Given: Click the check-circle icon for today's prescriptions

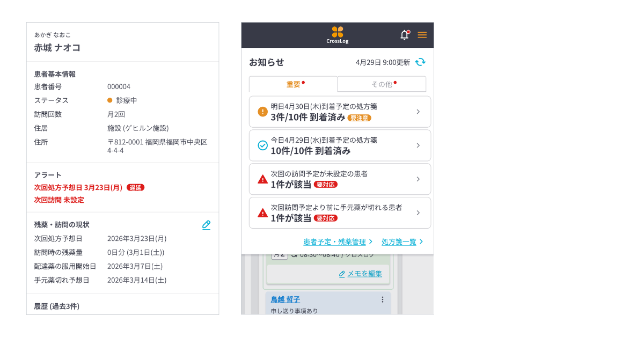Looking at the screenshot, I should coord(262,145).
